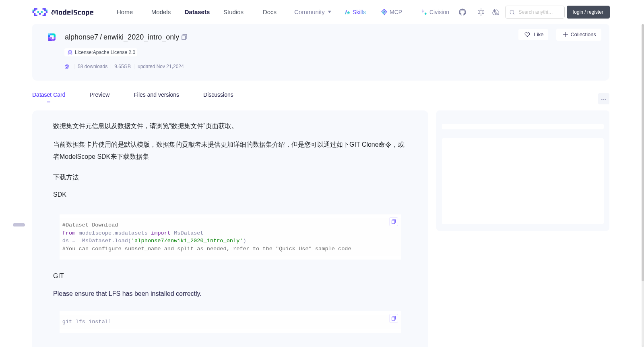The width and height of the screenshot is (644, 347).
Task: Click the SDK heading
Action: click(60, 195)
